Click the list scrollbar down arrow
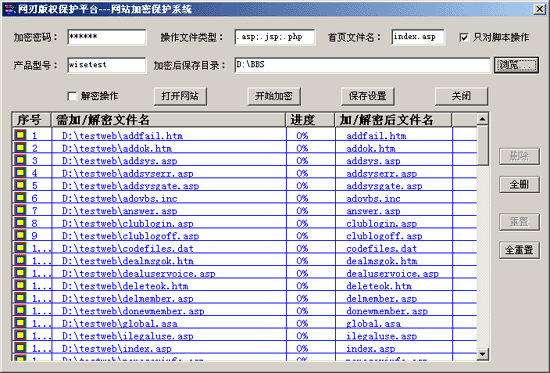Image resolution: width=550 pixels, height=373 pixels. (x=483, y=354)
